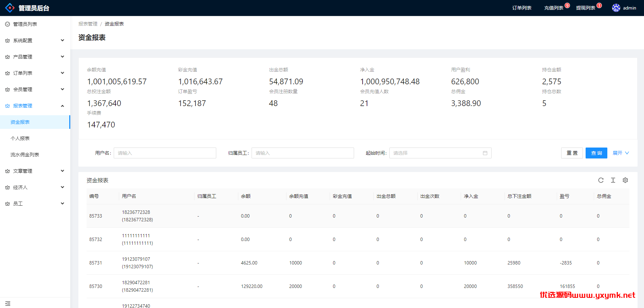Open the table density (row height) icon

(613, 180)
